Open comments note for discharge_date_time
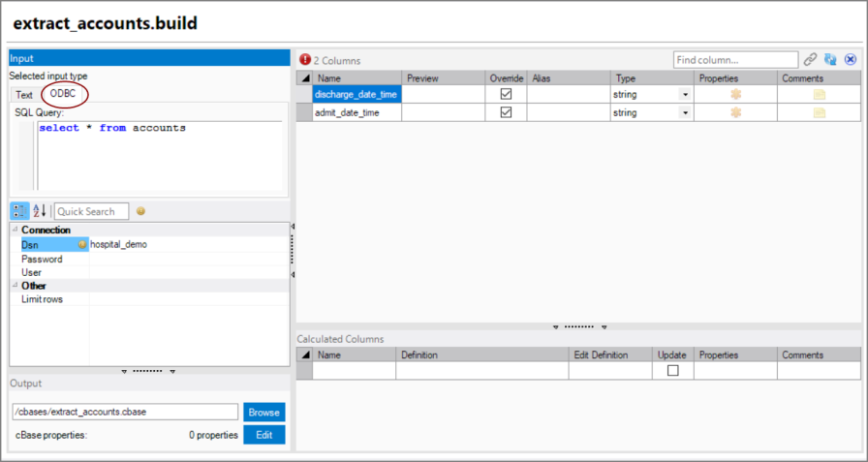The height and width of the screenshot is (462, 868). (x=820, y=95)
